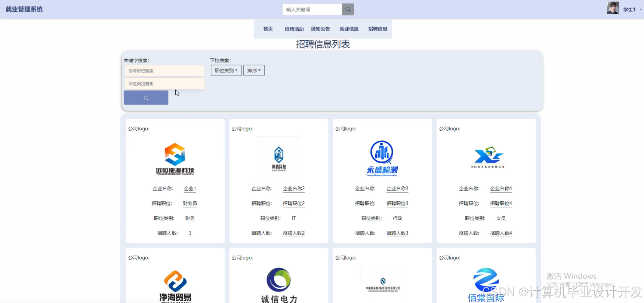Click the 行政 category value
Screen dimensions: 644x303
[397, 219]
